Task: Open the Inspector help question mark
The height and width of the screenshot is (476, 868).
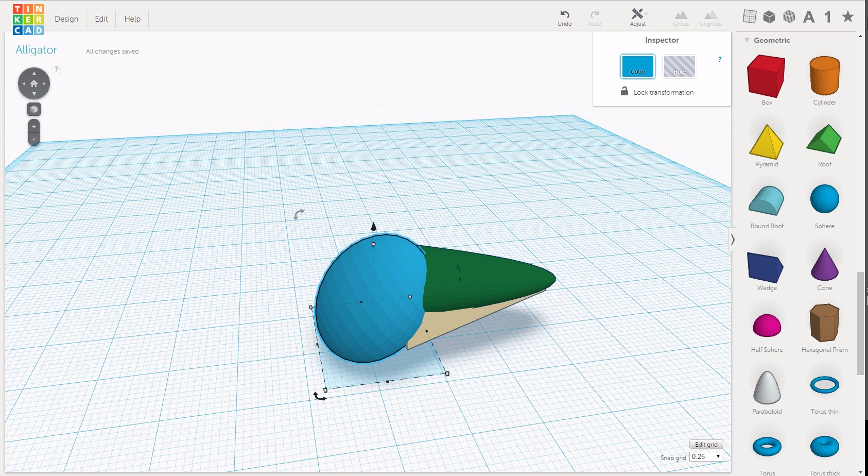Action: (x=720, y=59)
